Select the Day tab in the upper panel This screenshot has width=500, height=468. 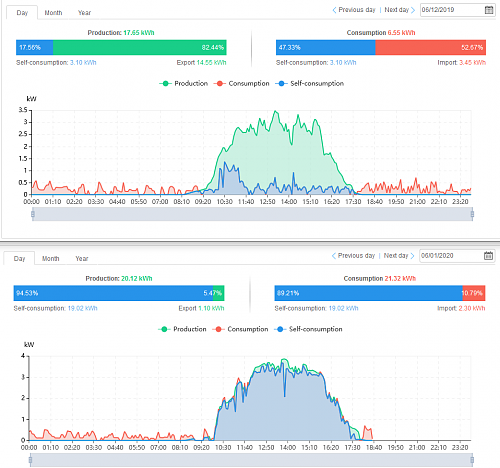(22, 13)
